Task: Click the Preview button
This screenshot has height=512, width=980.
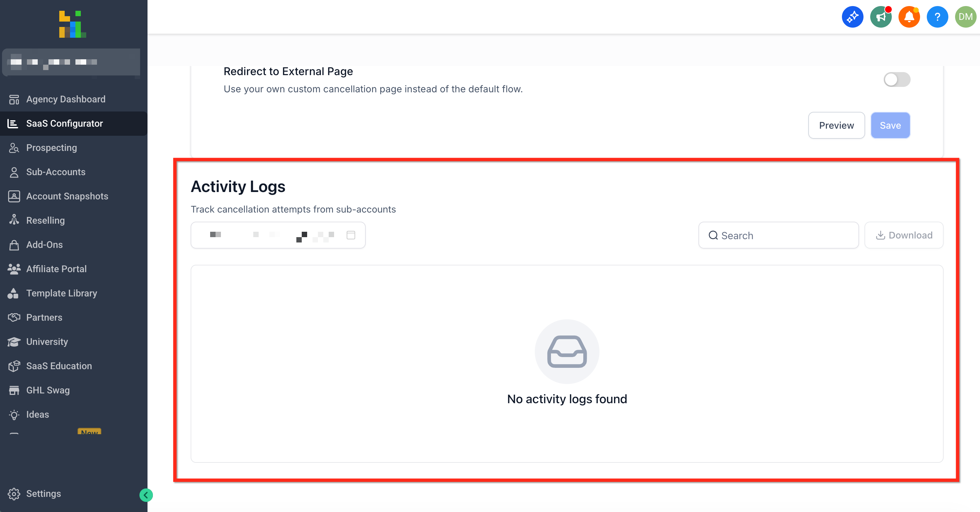Action: pyautogui.click(x=836, y=126)
